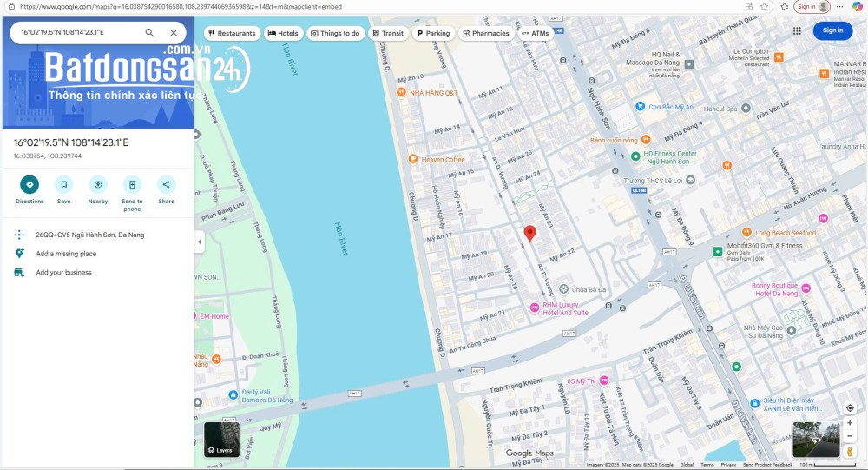Viewport: 868px width, 470px height.
Task: Show Pharmacies on map
Action: click(486, 33)
